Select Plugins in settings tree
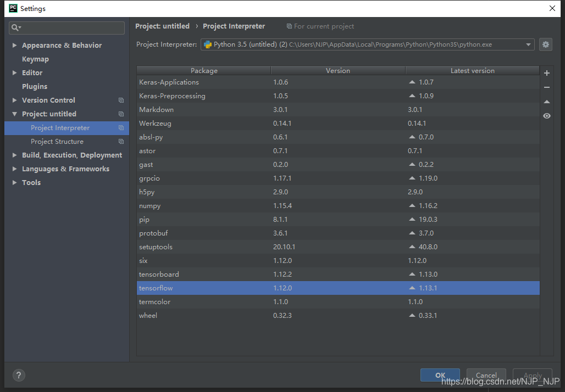Image resolution: width=565 pixels, height=392 pixels. pyautogui.click(x=35, y=86)
